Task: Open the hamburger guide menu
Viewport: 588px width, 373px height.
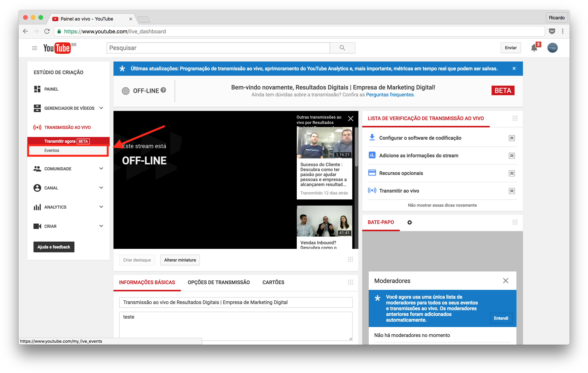Action: (34, 48)
